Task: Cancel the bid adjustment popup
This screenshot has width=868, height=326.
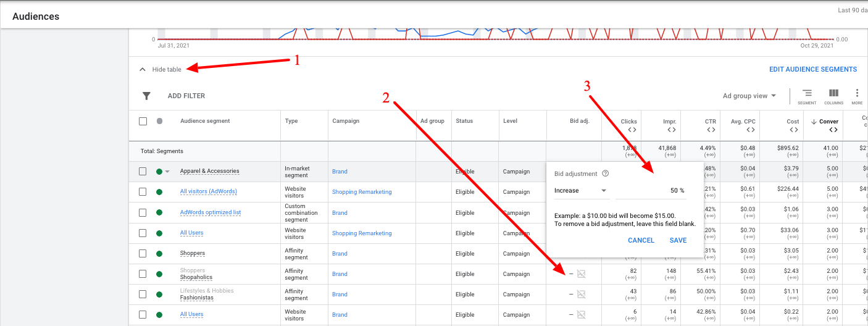Action: (641, 240)
